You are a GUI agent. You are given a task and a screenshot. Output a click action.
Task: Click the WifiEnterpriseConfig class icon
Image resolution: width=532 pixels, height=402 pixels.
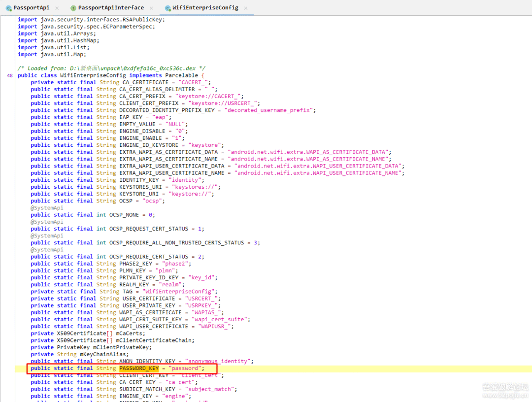coord(167,8)
